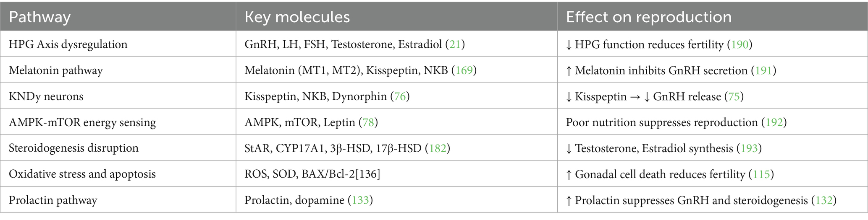Screen dimensions: 868x220
Task: Click reference 190 in HPG function row
Action: point(740,44)
